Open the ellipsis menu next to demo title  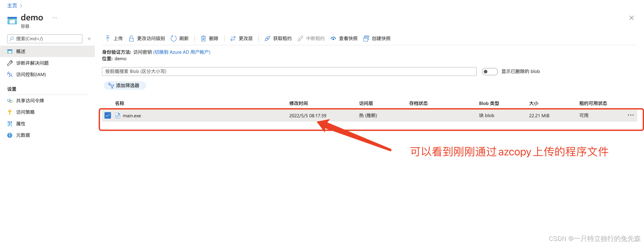[x=55, y=18]
